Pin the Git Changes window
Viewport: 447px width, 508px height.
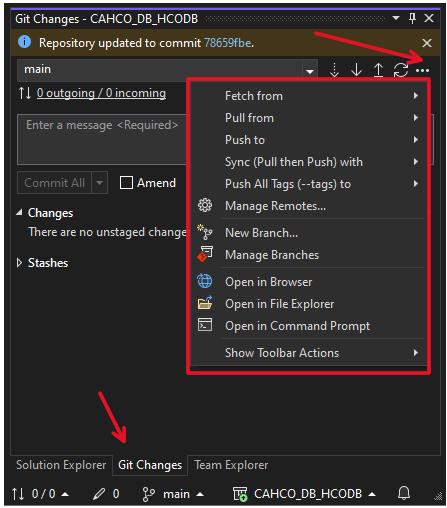click(x=412, y=18)
